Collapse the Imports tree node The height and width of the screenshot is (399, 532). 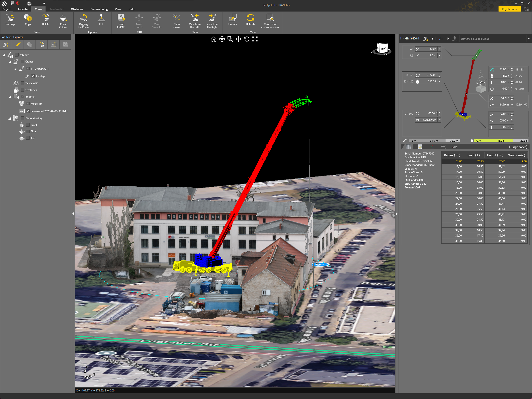(x=10, y=97)
